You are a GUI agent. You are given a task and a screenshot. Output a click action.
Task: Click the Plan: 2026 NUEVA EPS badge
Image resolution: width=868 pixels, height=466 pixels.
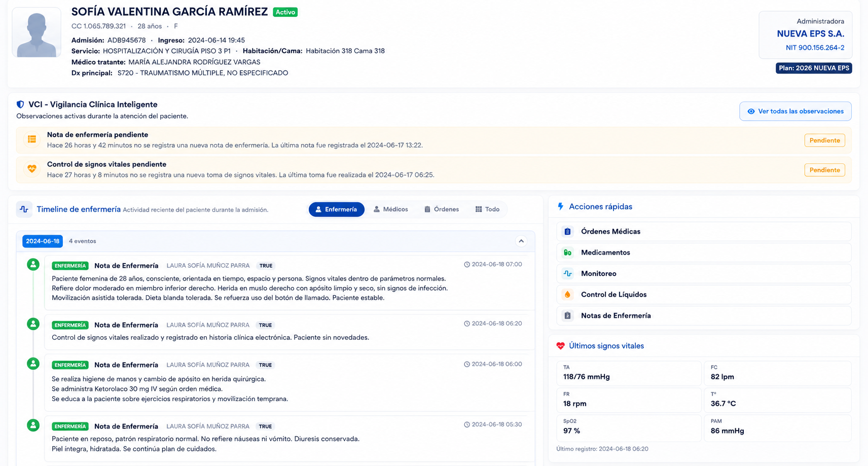tap(814, 68)
